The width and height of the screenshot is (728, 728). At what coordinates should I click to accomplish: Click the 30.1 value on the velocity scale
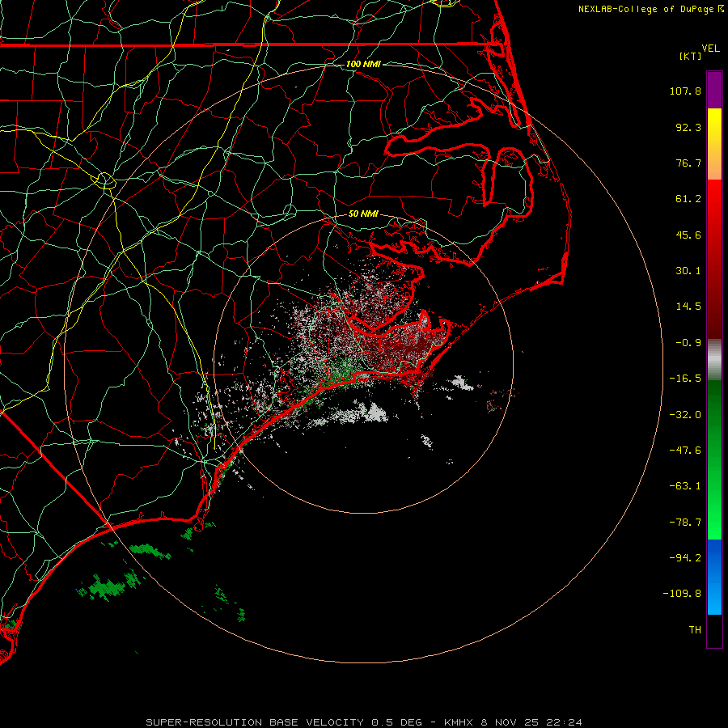688,271
